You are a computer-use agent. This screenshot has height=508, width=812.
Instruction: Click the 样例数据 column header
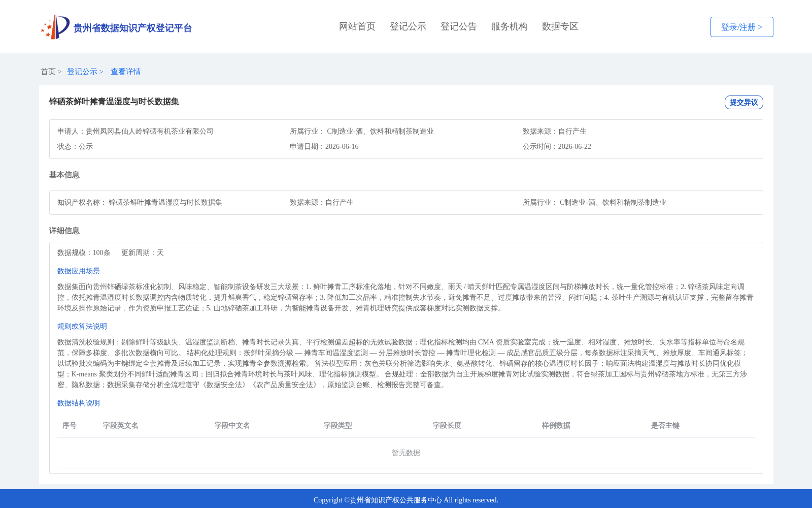pos(556,425)
